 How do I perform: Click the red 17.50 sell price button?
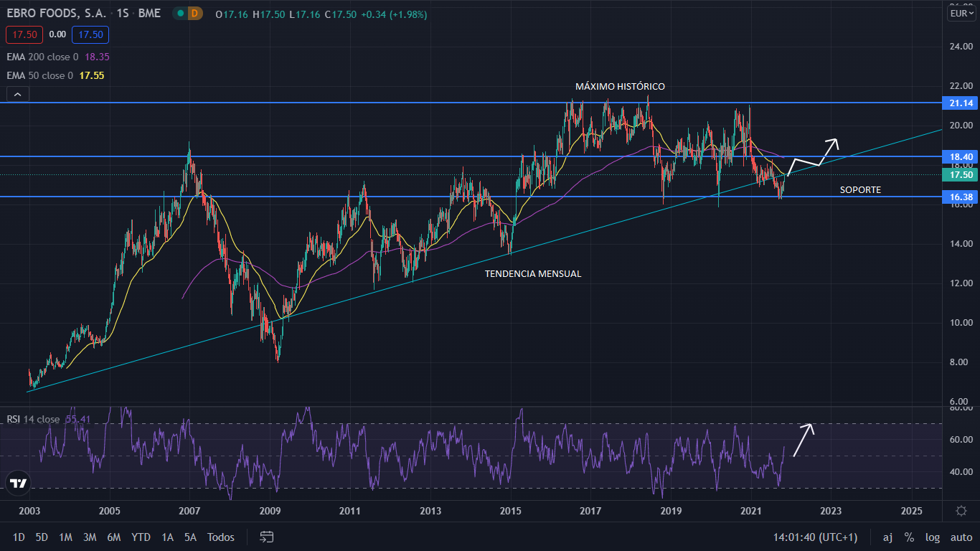click(24, 34)
